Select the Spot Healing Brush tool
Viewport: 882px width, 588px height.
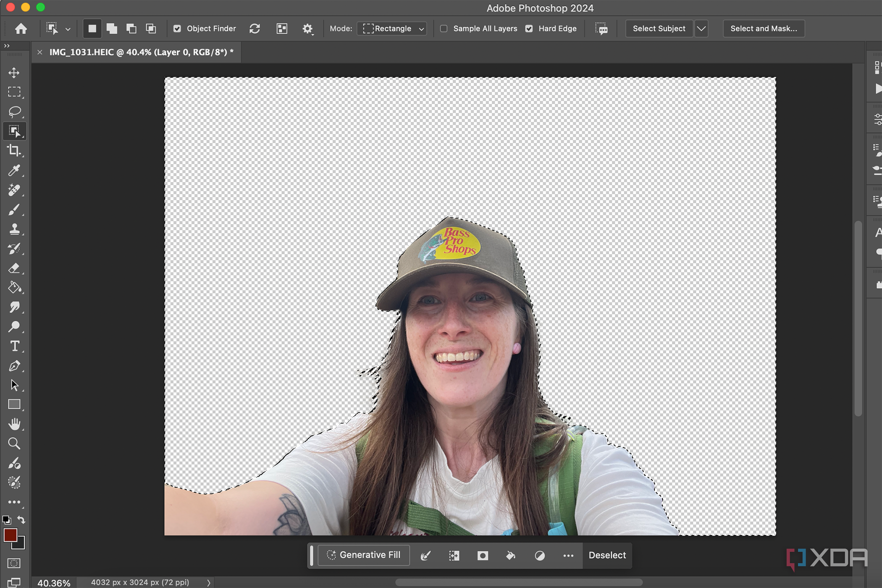pos(14,190)
